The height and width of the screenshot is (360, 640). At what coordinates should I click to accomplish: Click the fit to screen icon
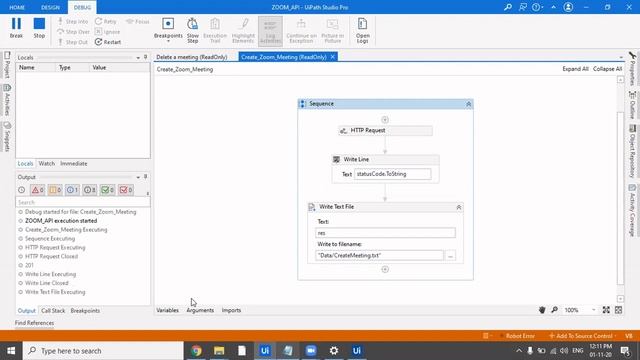[x=606, y=310]
